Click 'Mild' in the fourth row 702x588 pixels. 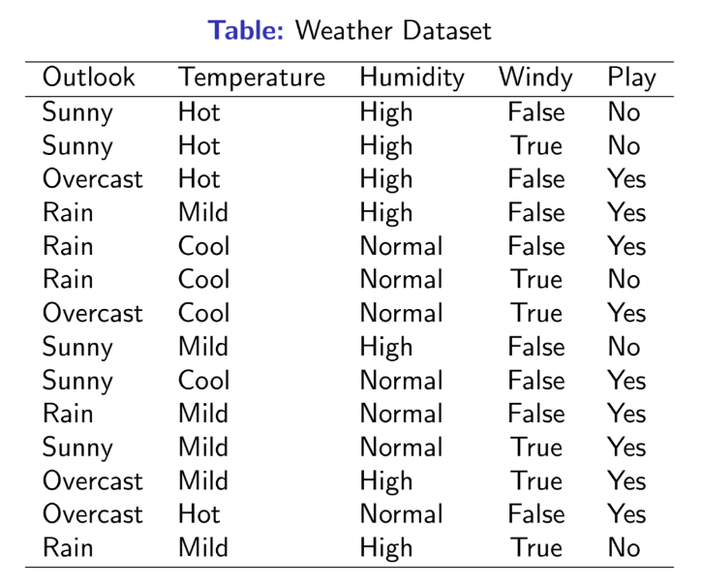pyautogui.click(x=203, y=212)
